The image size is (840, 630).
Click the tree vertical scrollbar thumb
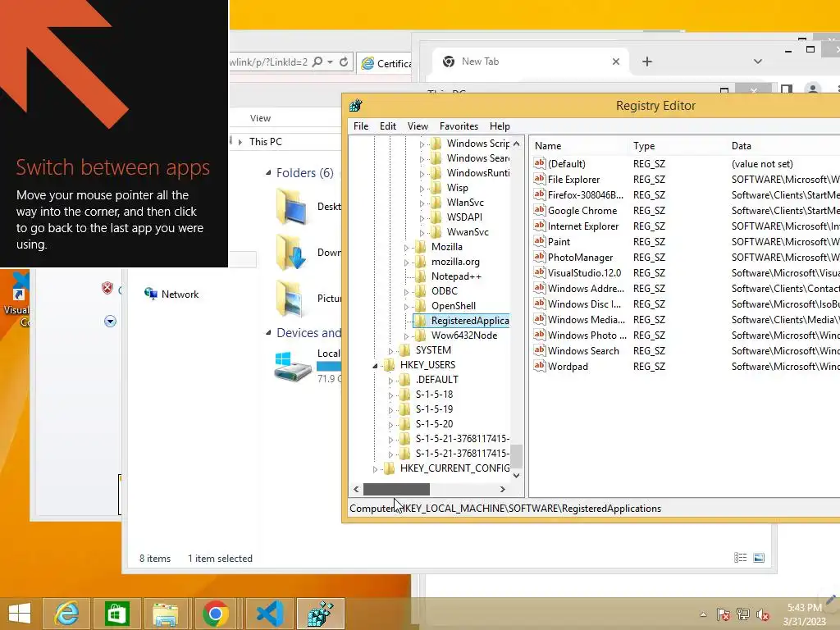coord(516,456)
